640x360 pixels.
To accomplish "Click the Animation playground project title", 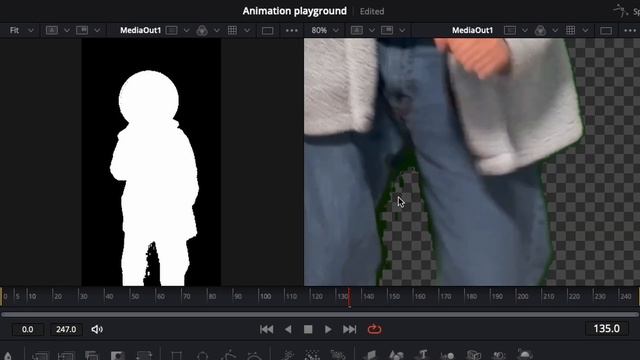I will (x=295, y=11).
